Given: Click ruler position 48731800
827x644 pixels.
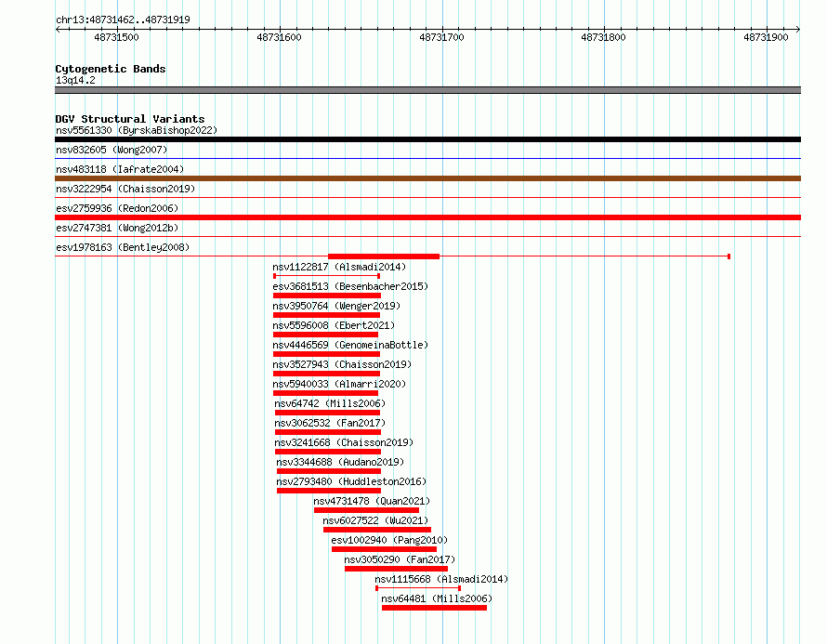Looking at the screenshot, I should point(603,37).
